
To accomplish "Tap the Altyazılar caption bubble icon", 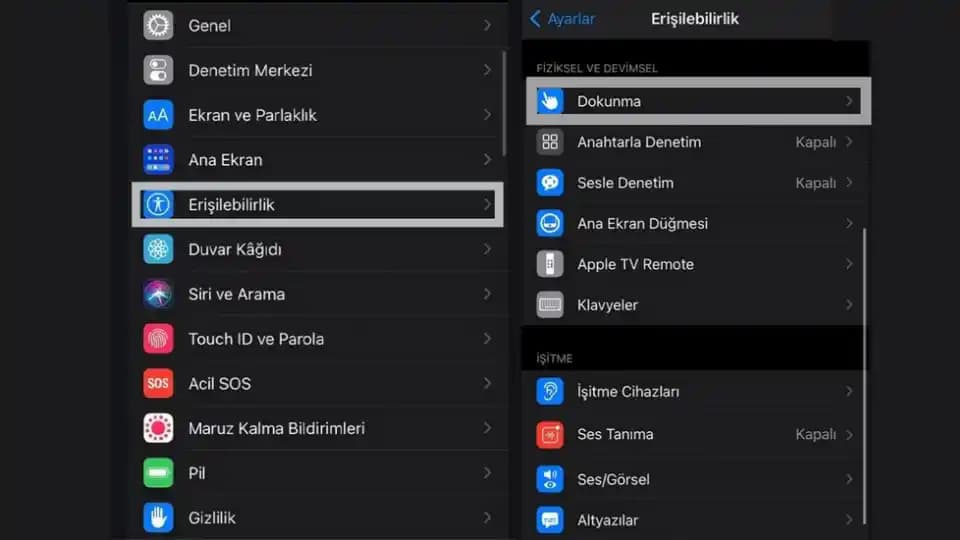I will click(x=550, y=520).
